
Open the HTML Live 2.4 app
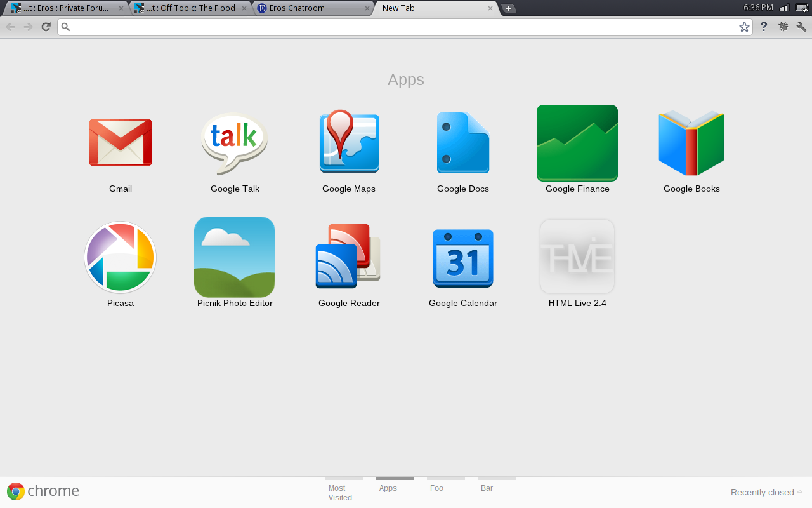pos(577,257)
